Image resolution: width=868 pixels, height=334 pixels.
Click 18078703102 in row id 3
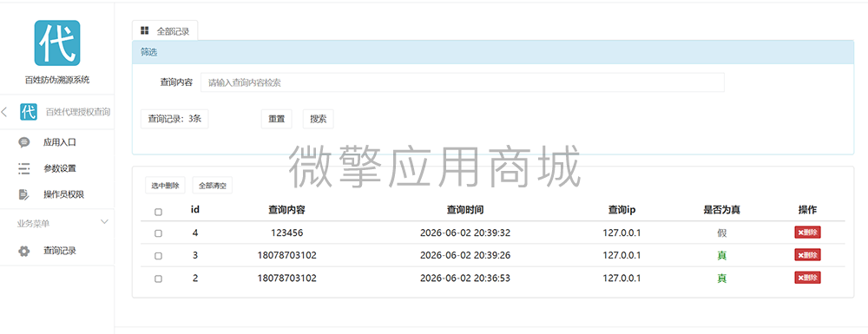coord(286,255)
